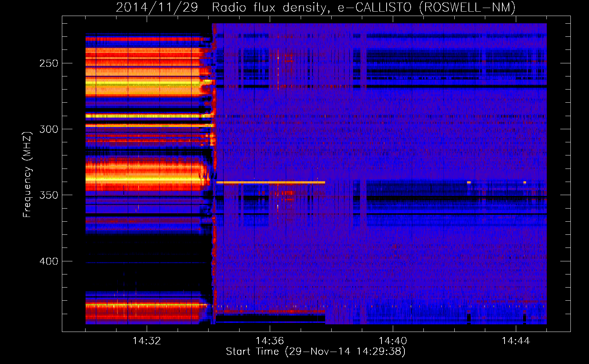This screenshot has height=364, width=589.
Task: Click the '14:32' time tick label
Action: 147,341
